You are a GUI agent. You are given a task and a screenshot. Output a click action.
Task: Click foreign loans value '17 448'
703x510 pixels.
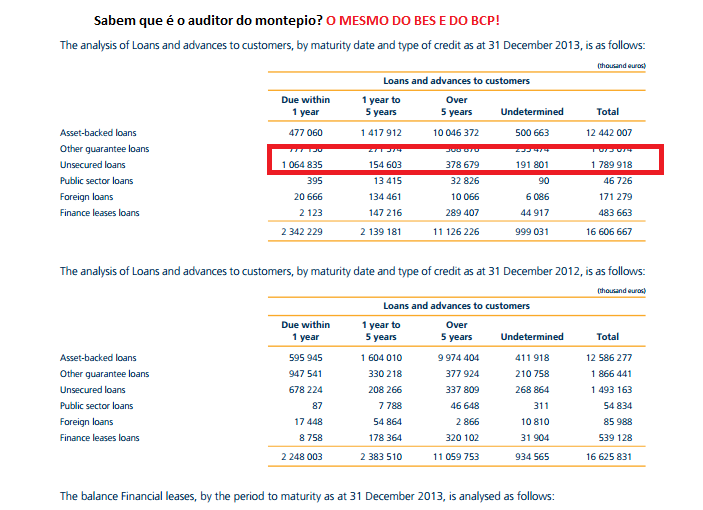308,422
